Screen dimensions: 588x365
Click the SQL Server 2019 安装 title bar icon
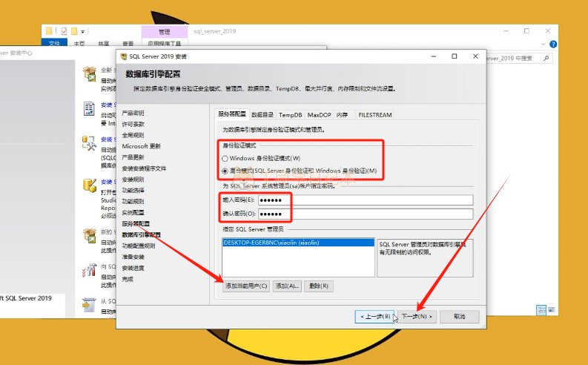pyautogui.click(x=123, y=56)
